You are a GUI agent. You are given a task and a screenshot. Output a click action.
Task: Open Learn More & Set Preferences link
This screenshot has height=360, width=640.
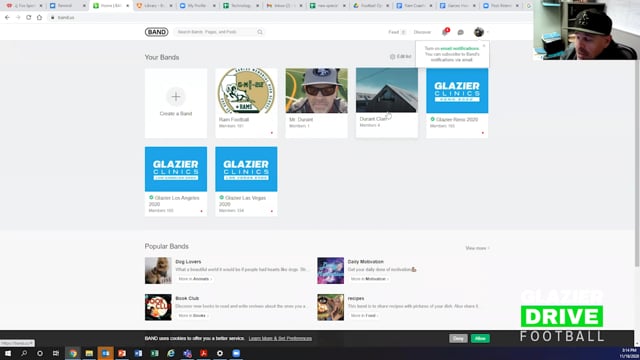[280, 338]
